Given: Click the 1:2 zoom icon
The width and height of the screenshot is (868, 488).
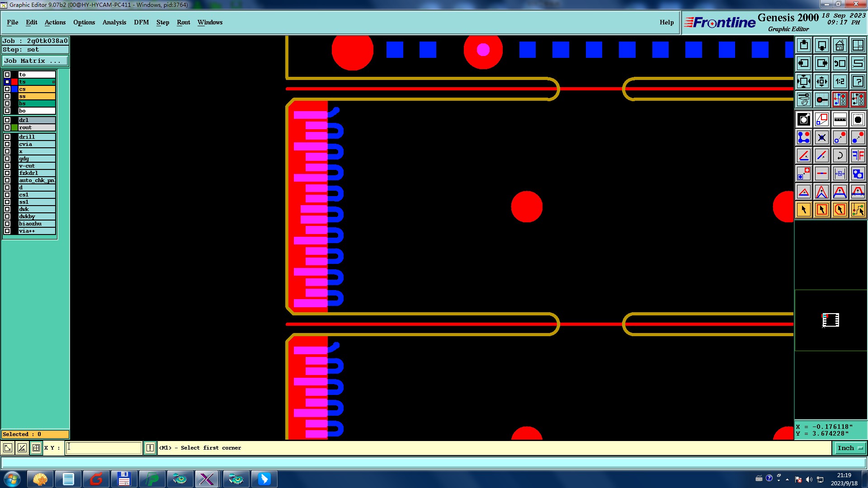Looking at the screenshot, I should [x=840, y=81].
